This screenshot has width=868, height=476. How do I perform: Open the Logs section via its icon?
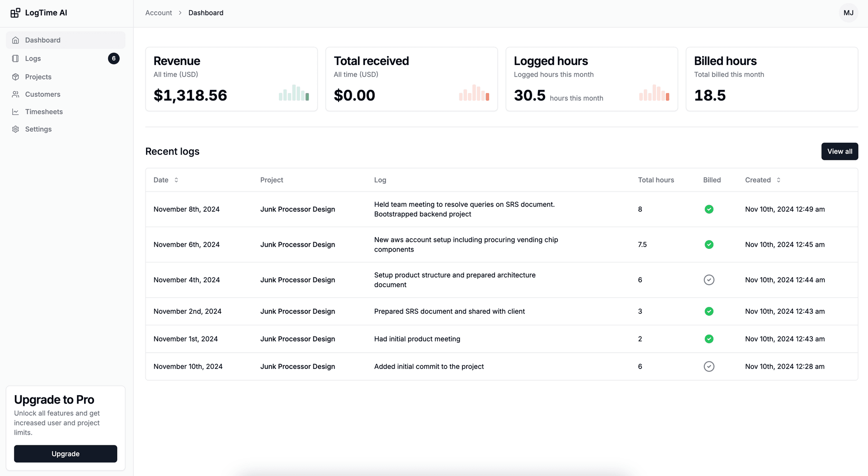(x=15, y=58)
